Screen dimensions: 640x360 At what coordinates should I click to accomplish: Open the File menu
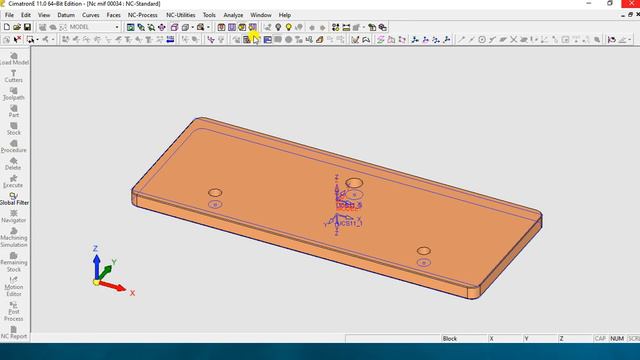click(x=9, y=15)
